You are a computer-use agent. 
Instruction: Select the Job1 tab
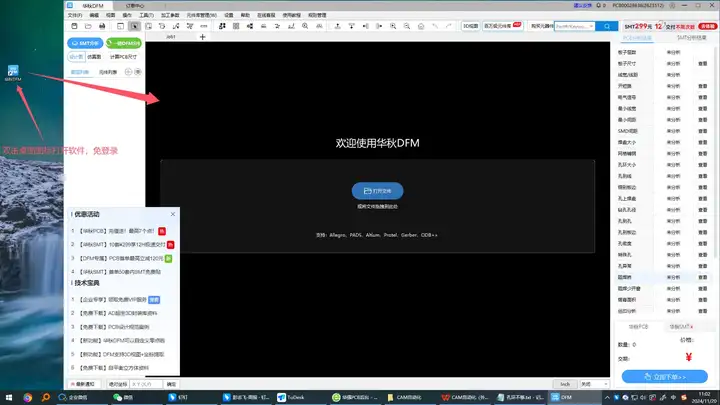point(170,37)
